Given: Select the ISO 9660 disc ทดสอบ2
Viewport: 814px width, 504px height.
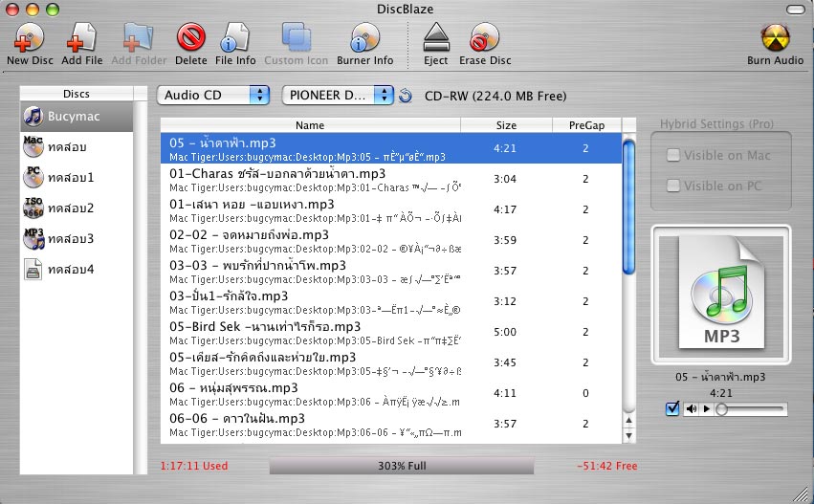Looking at the screenshot, I should click(x=77, y=208).
